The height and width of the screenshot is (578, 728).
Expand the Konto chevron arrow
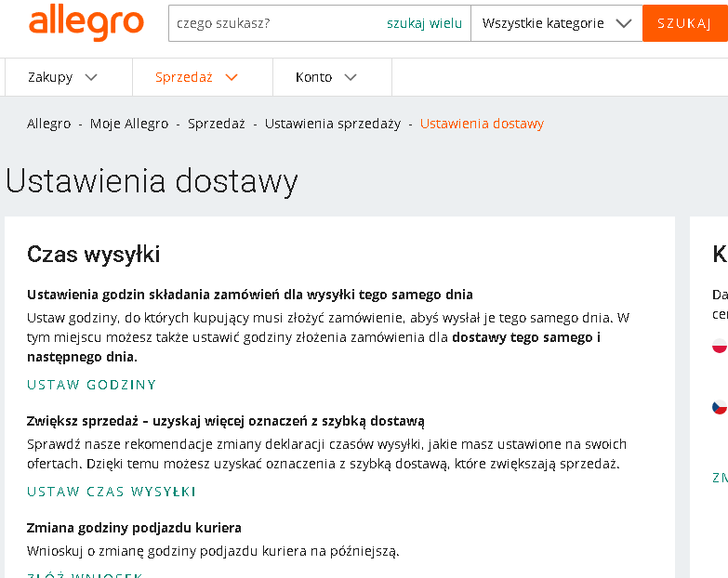pyautogui.click(x=351, y=77)
